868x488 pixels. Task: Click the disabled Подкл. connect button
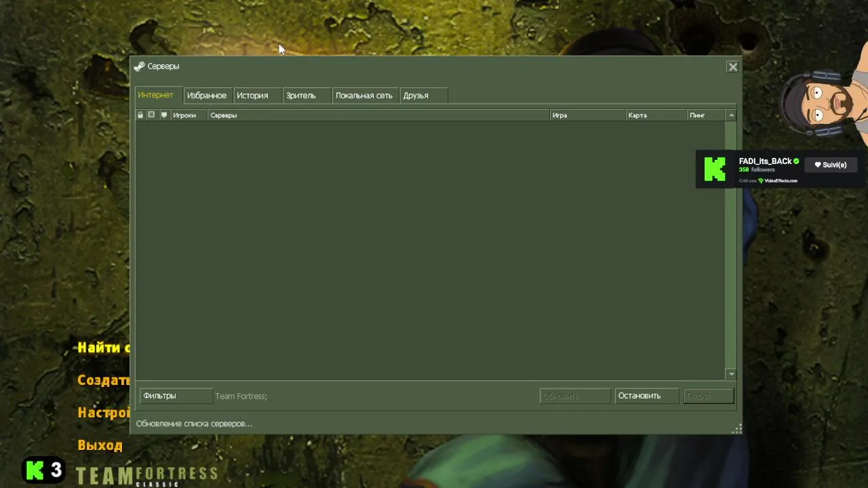click(708, 396)
